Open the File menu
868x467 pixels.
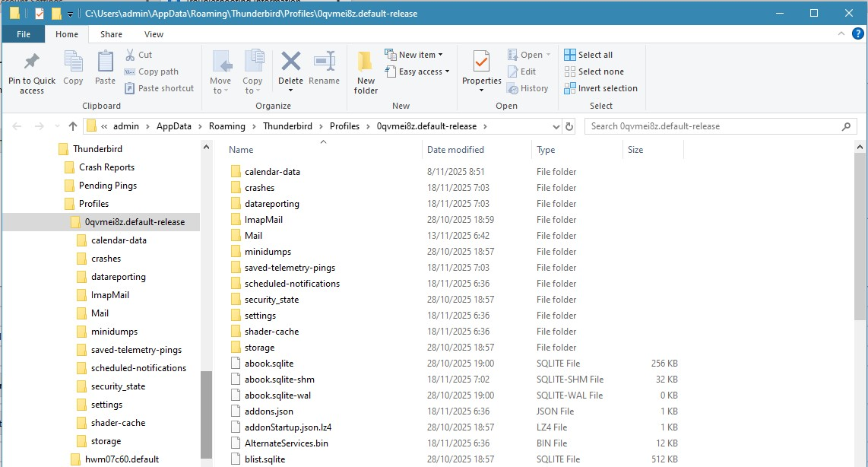click(24, 34)
